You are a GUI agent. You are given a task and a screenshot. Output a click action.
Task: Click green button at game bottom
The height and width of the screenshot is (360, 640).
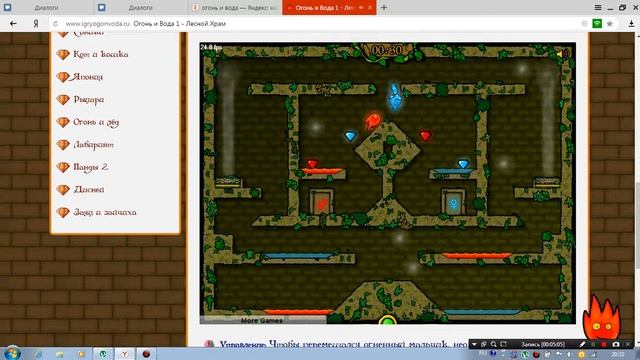387,320
